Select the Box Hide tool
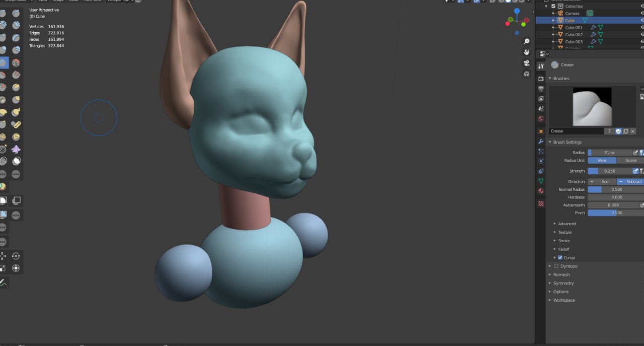This screenshot has height=346, width=644. (16, 200)
